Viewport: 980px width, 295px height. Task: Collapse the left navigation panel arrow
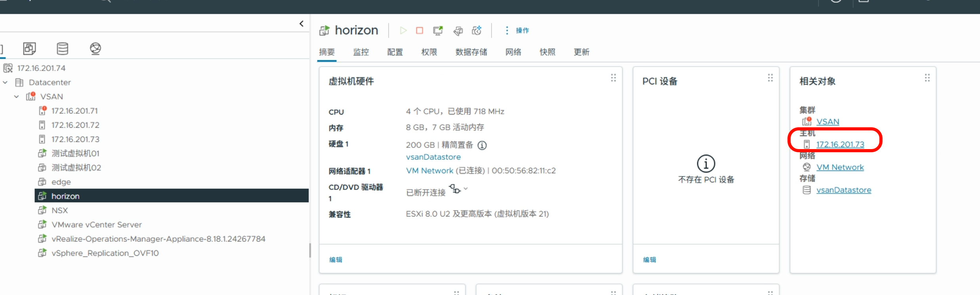pyautogui.click(x=301, y=24)
